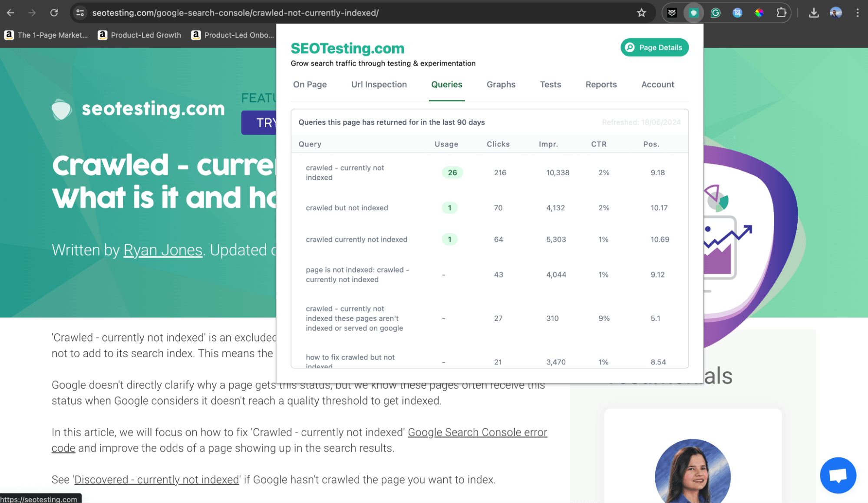
Task: Open 'Google Search Console error code' link
Action: coord(299,440)
